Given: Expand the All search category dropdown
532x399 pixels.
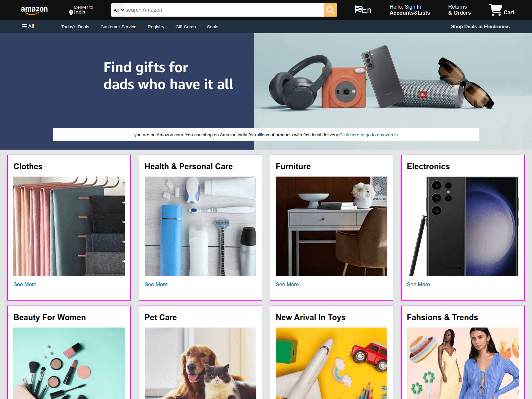Looking at the screenshot, I should coord(119,10).
